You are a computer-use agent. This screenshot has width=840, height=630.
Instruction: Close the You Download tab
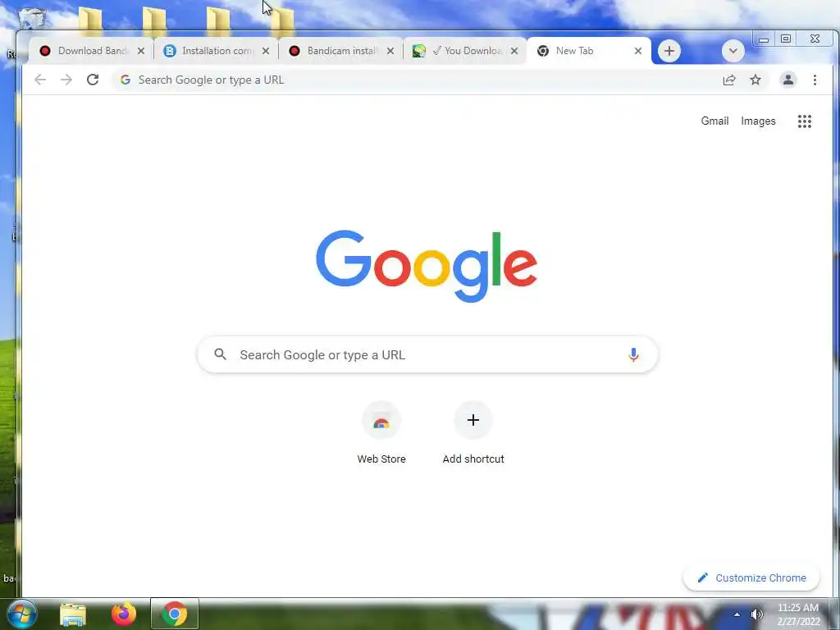point(514,51)
